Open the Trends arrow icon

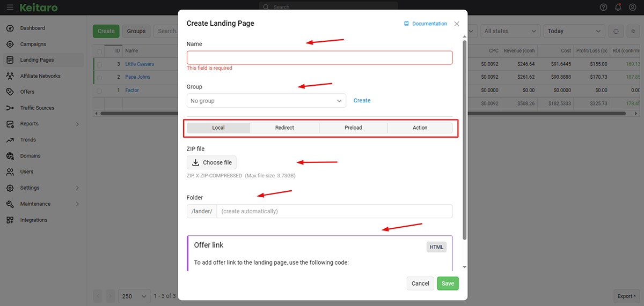coord(10,140)
